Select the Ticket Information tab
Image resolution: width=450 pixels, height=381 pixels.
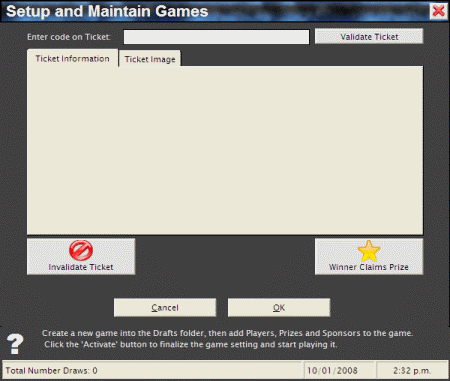(x=72, y=58)
